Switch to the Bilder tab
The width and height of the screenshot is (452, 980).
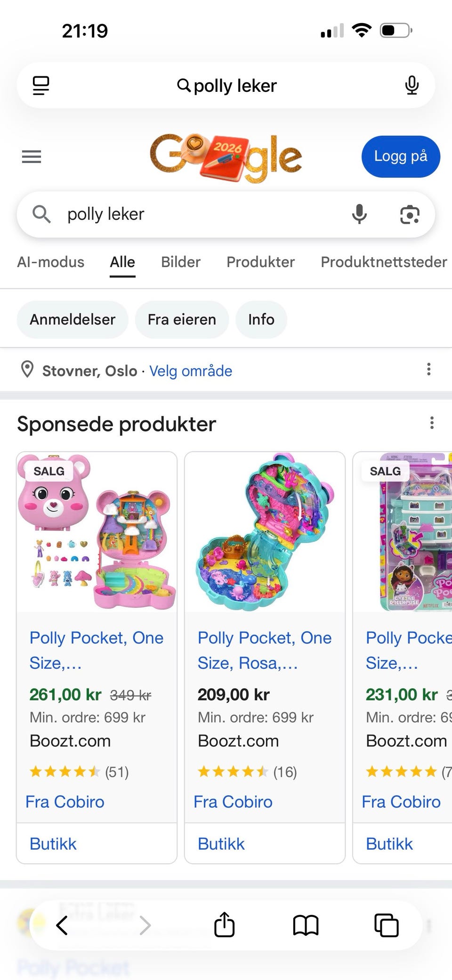181,262
